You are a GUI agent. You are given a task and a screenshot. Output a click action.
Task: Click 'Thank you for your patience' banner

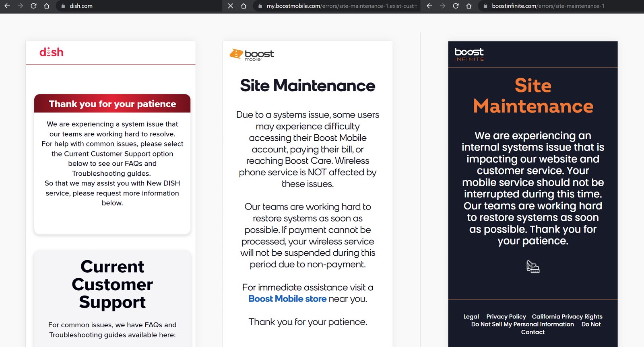[x=112, y=104]
